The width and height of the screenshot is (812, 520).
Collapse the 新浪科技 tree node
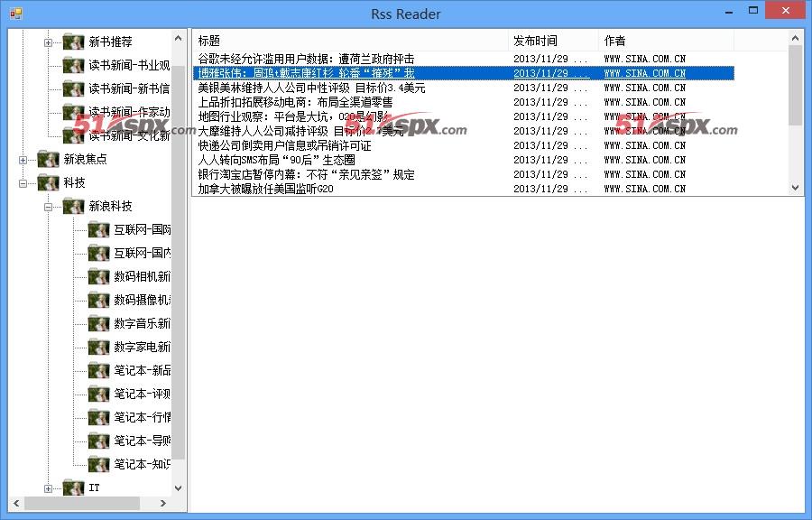click(48, 207)
